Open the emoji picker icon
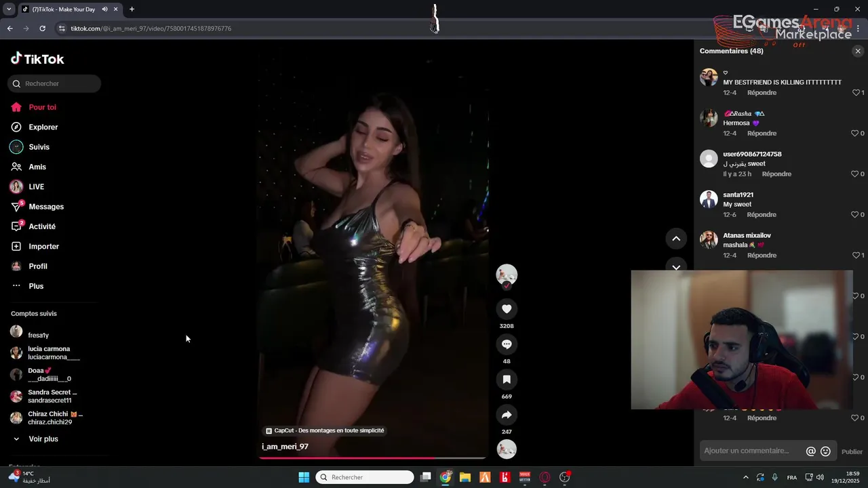Viewport: 868px width, 488px height. (x=825, y=451)
